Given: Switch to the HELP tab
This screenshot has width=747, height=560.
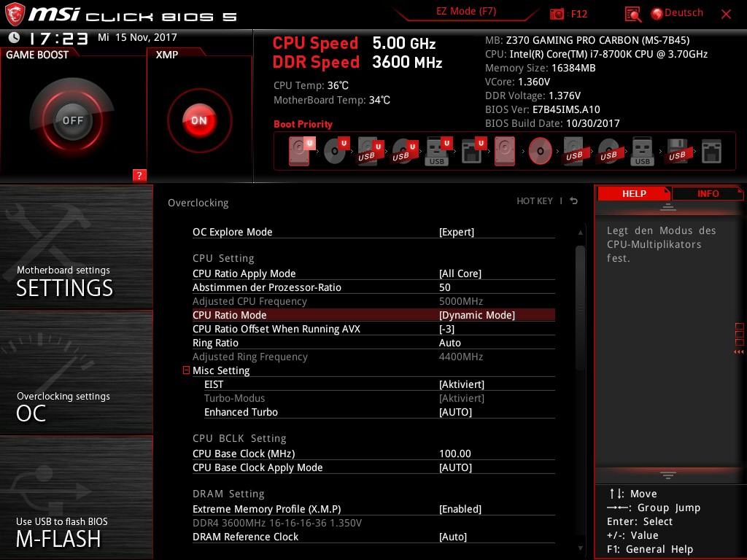Looking at the screenshot, I should tap(634, 193).
